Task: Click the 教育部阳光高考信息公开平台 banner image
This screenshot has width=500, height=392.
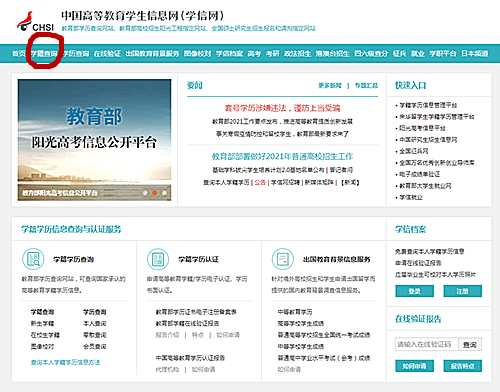Action: [x=94, y=140]
